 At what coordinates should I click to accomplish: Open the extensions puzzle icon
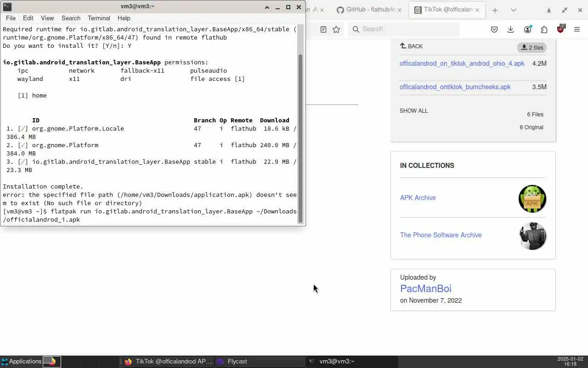(x=544, y=29)
